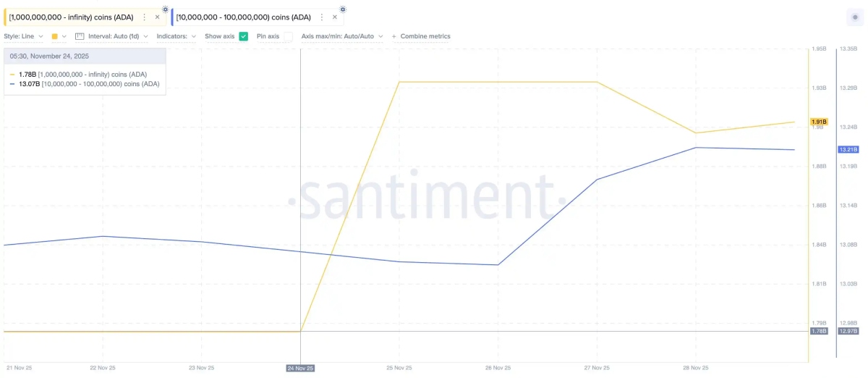Click the interval calendar icon
Screen dimensions: 868x378
pyautogui.click(x=80, y=36)
